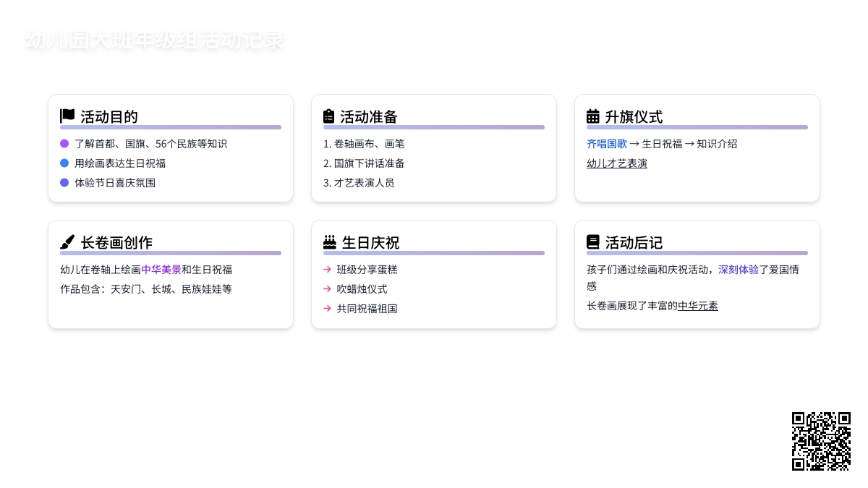This screenshot has width=868, height=488.
Task: Click the arrow icon before 共同祝福祖国
Action: (328, 309)
